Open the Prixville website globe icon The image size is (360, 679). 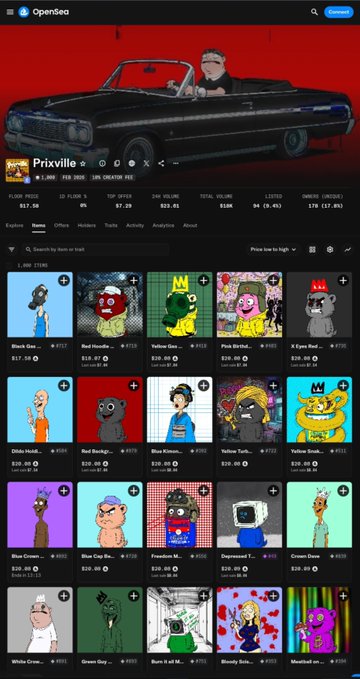pyautogui.click(x=132, y=163)
